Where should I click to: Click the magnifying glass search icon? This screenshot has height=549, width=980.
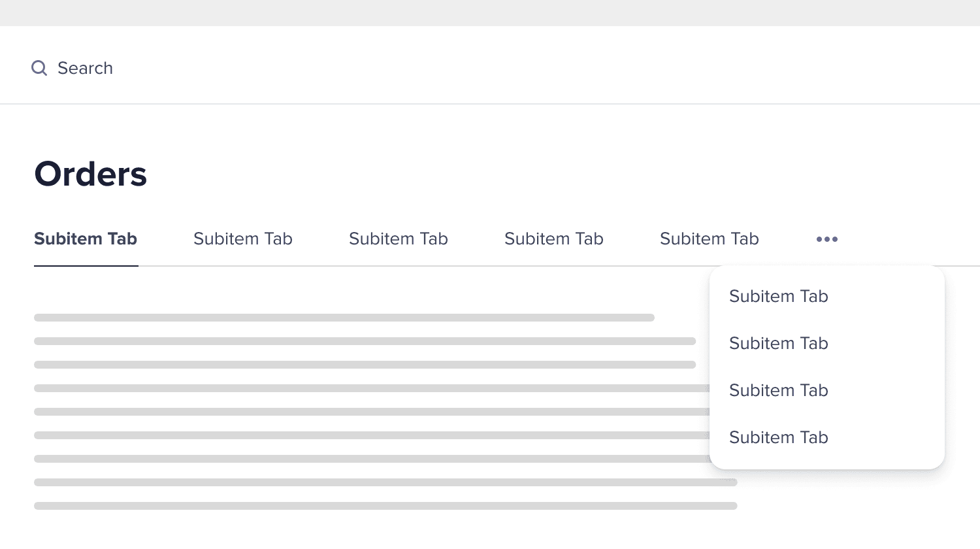pos(39,68)
